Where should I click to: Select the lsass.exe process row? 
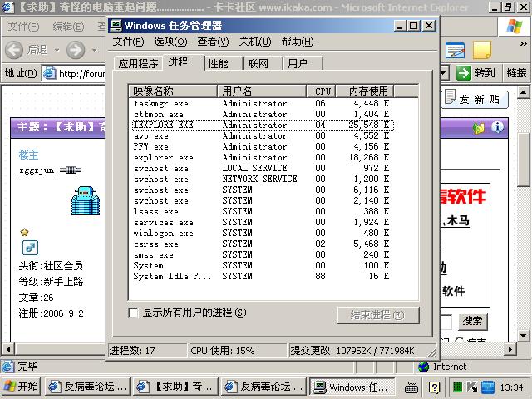[263, 211]
